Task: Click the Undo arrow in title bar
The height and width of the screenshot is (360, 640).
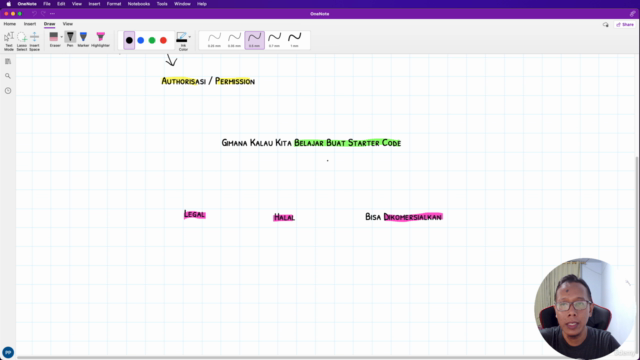Action: tap(34, 14)
